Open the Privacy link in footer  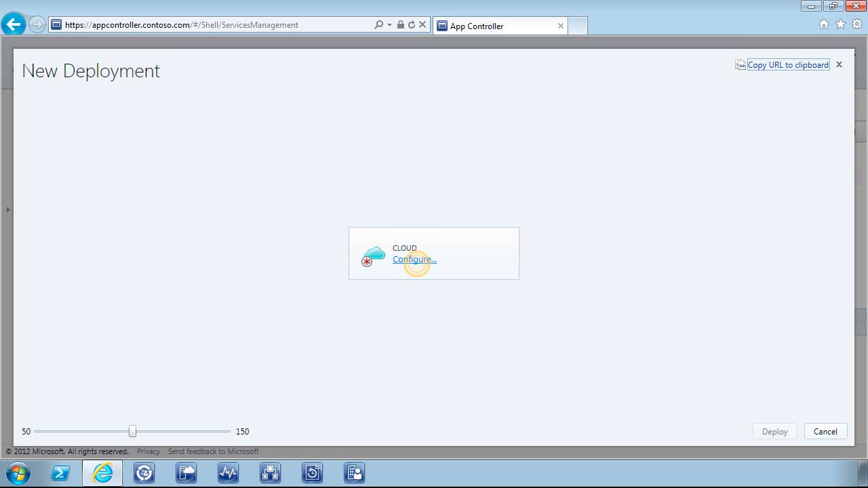pos(149,451)
